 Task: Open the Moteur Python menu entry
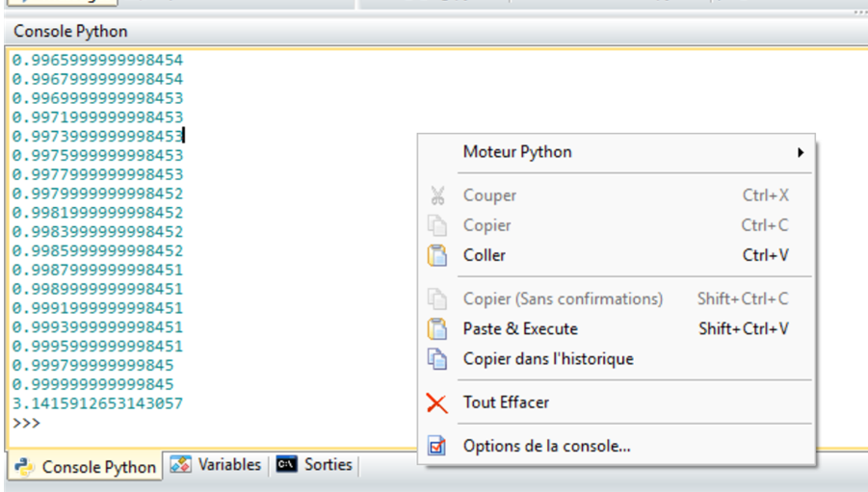[517, 152]
